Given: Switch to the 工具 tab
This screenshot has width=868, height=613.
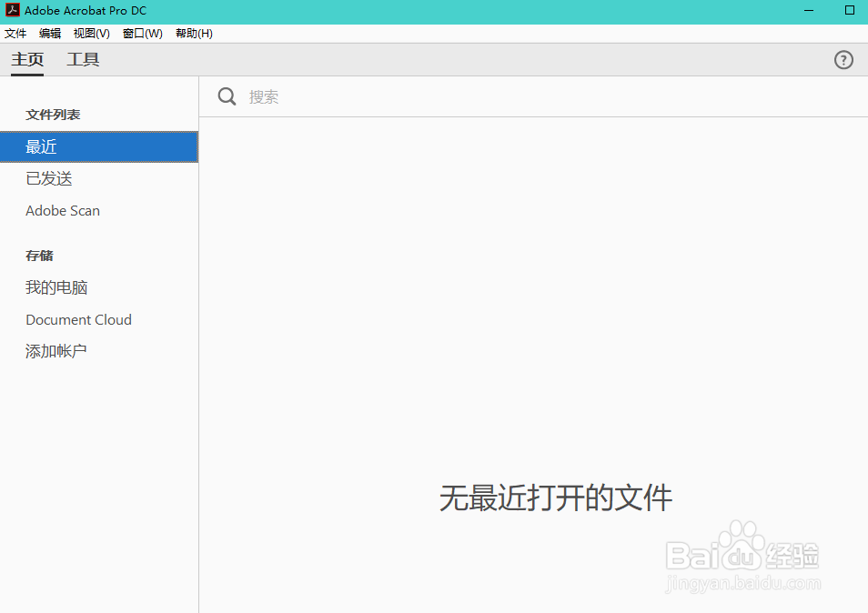Looking at the screenshot, I should tap(83, 59).
